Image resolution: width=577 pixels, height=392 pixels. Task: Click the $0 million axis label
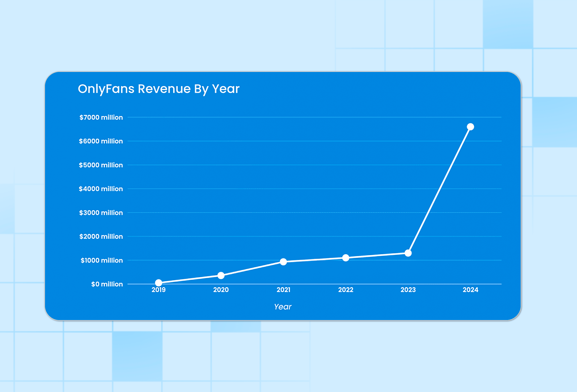107,284
